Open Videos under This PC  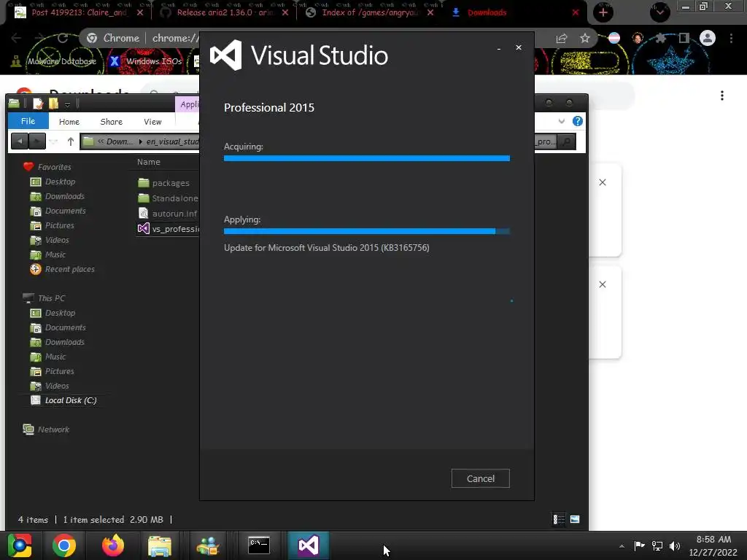(x=50, y=386)
